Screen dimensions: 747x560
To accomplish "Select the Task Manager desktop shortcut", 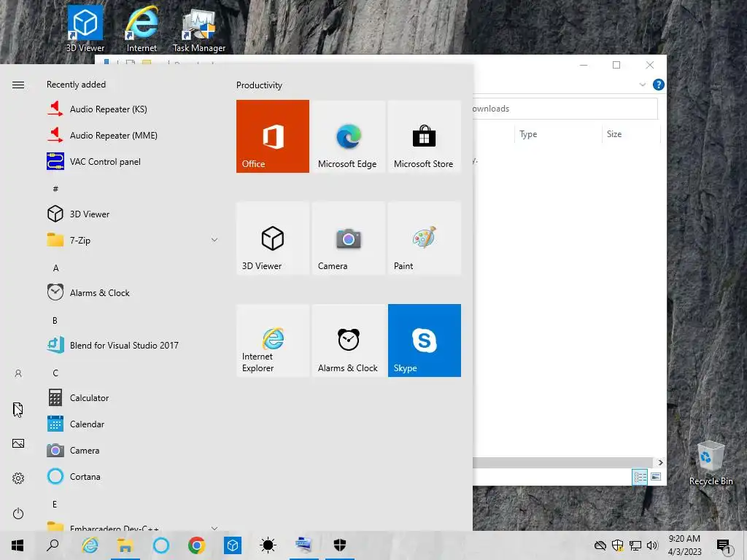I will point(199,31).
